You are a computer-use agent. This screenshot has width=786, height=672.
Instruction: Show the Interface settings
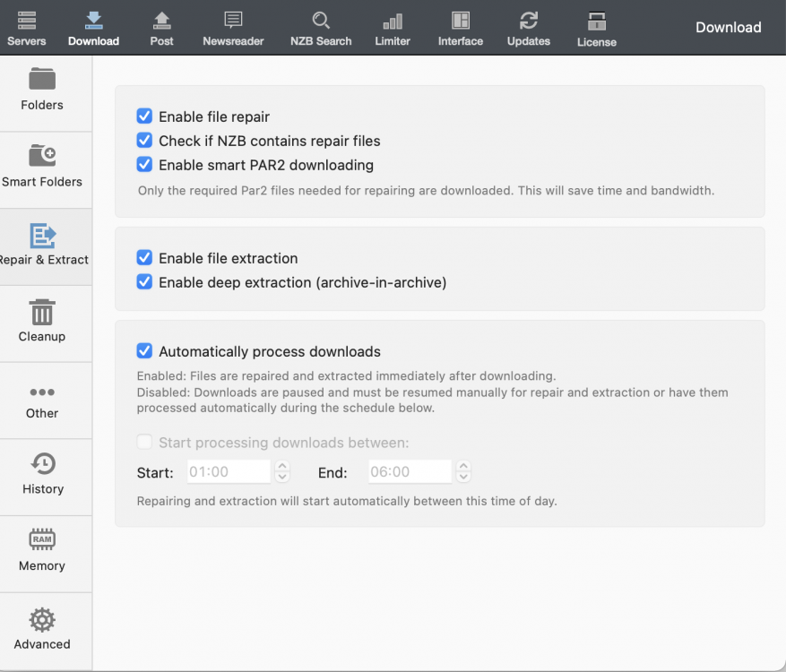(x=461, y=28)
